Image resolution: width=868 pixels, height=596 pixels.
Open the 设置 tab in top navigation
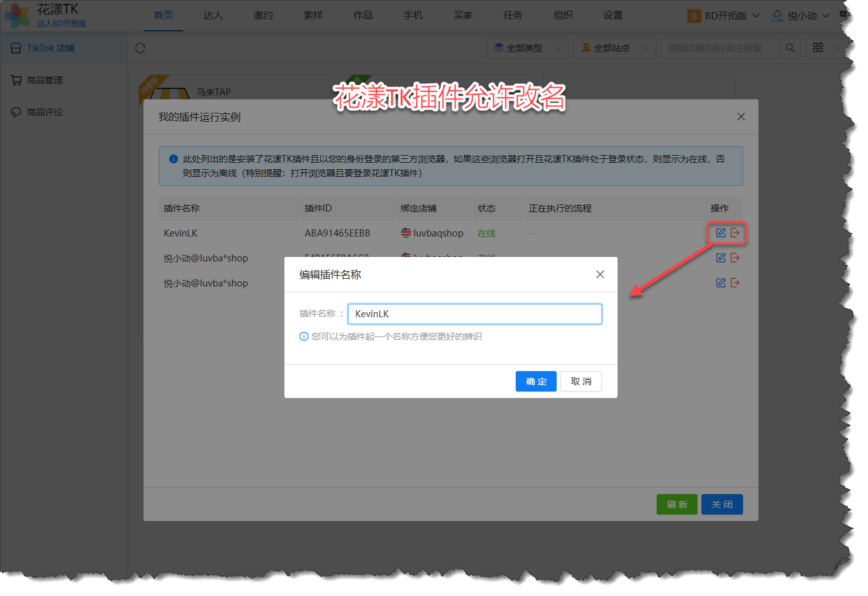(x=612, y=15)
